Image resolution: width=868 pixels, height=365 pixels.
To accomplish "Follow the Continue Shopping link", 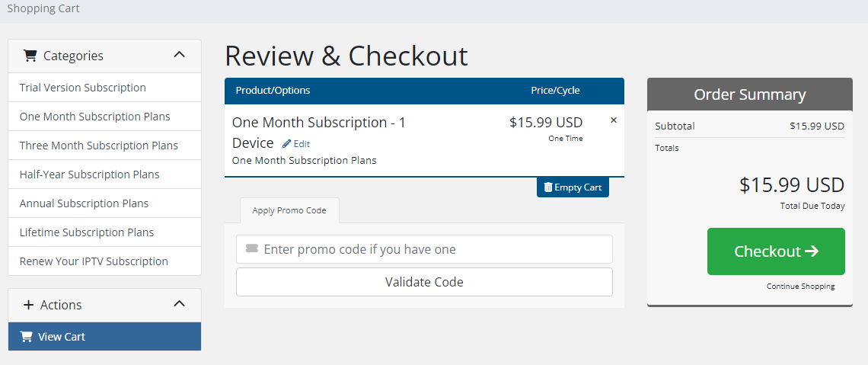I will tap(800, 287).
